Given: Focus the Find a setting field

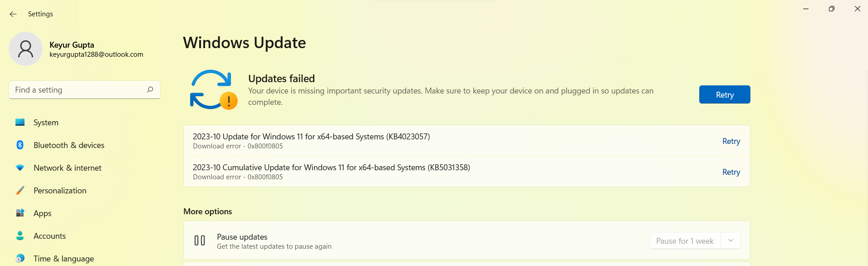Looking at the screenshot, I should click(77, 90).
